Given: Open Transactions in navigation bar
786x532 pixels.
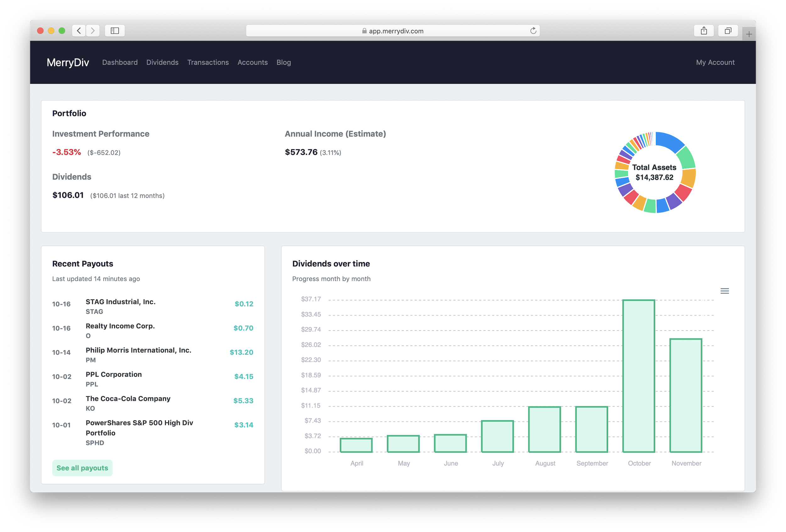Looking at the screenshot, I should (x=208, y=62).
